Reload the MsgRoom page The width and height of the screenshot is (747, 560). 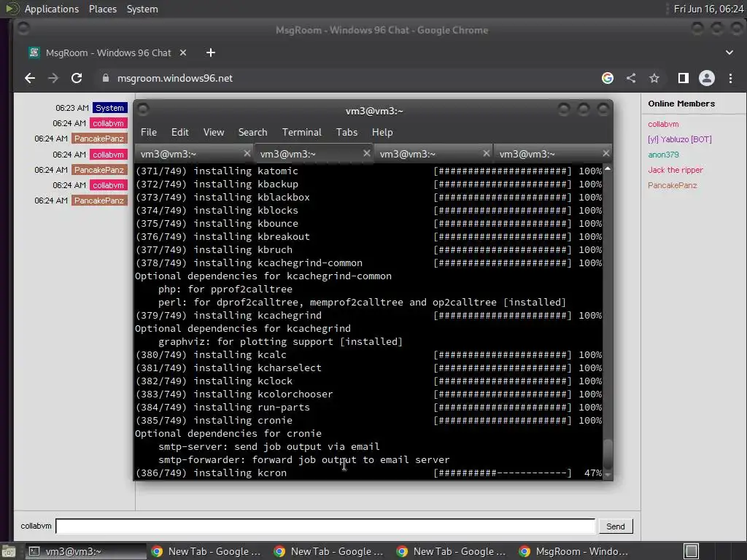coord(76,78)
